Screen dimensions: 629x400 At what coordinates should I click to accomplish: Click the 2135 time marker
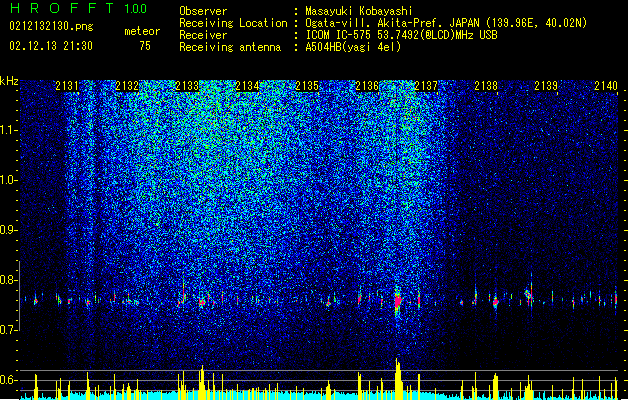(x=307, y=86)
